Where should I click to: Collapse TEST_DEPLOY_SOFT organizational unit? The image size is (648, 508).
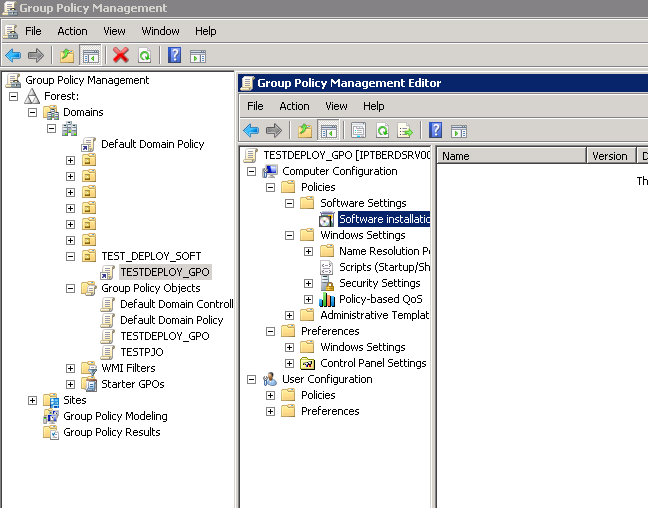pyautogui.click(x=71, y=256)
